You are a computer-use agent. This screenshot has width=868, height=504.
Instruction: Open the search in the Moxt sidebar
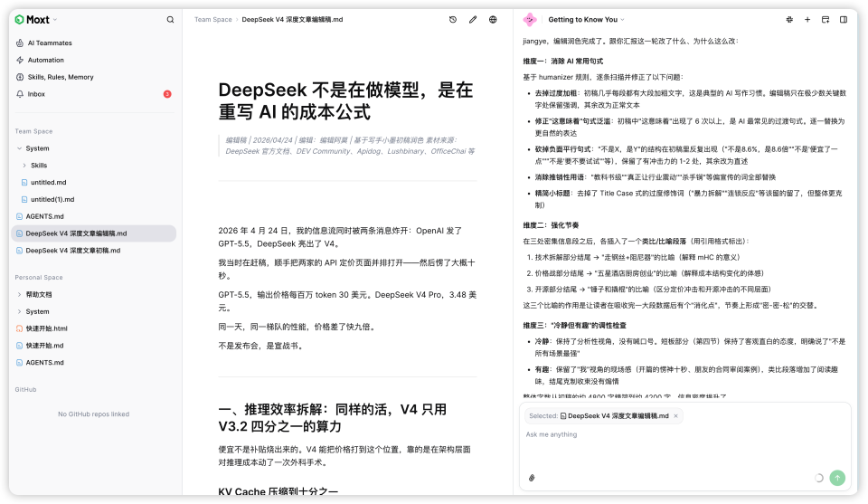171,19
